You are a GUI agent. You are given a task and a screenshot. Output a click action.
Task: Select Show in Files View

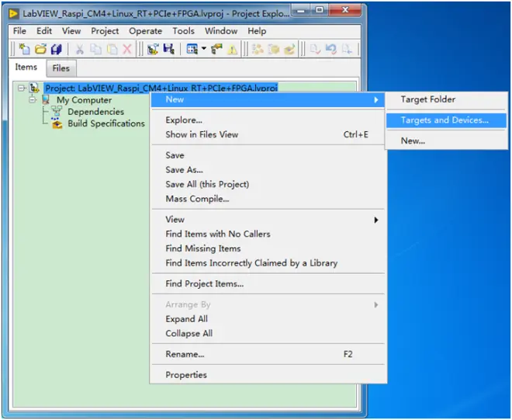coord(268,134)
